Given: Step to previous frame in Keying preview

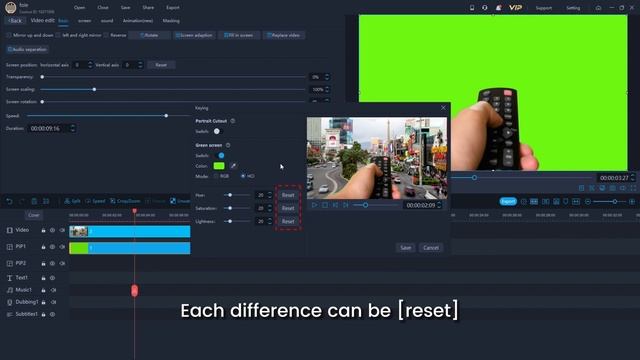Looking at the screenshot, I should pos(335,205).
